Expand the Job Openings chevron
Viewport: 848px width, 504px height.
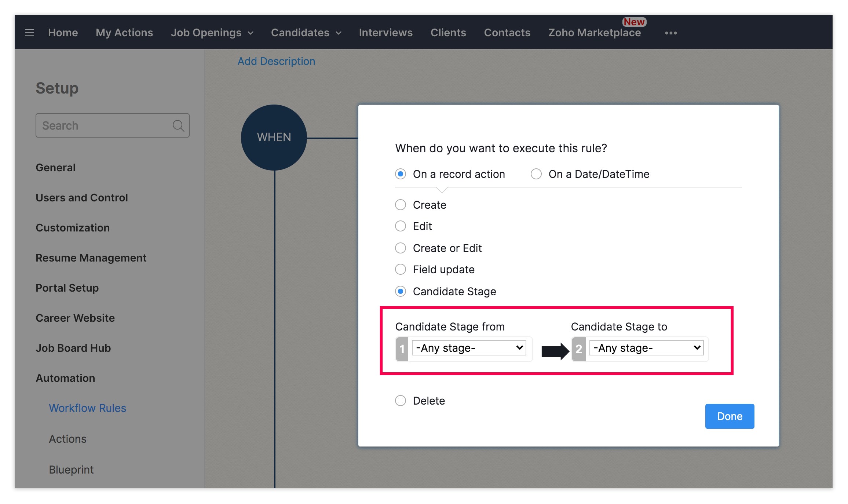click(x=251, y=33)
